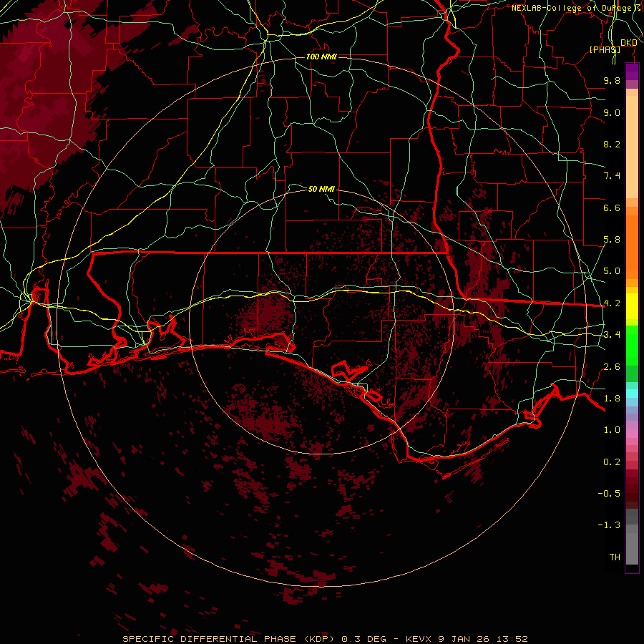Select the 5.0 scale label
The height and width of the screenshot is (644, 644).
612,271
